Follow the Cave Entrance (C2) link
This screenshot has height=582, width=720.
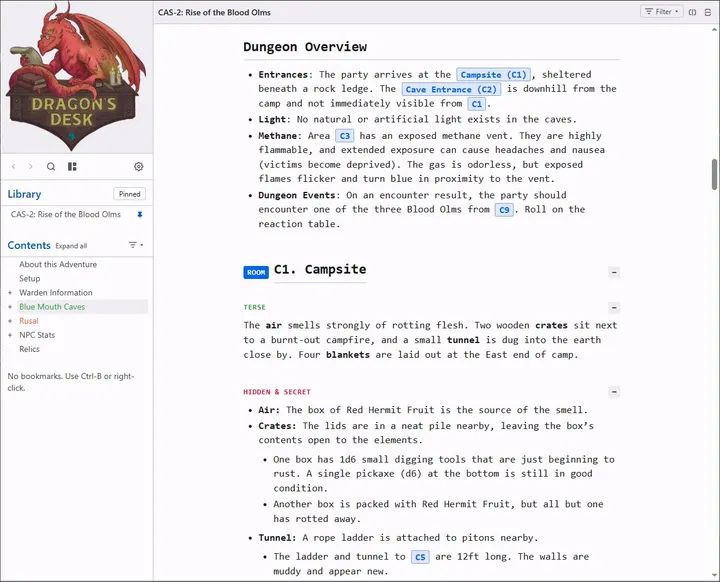click(451, 89)
